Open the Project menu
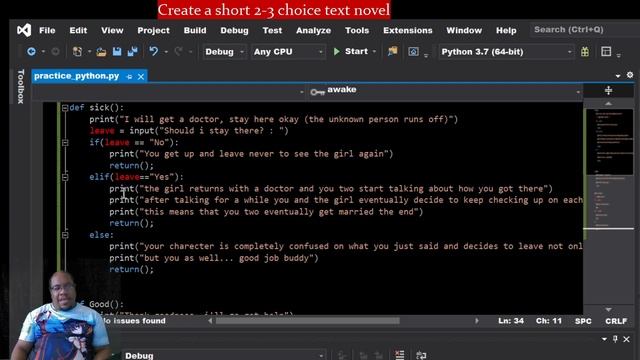 point(153,30)
